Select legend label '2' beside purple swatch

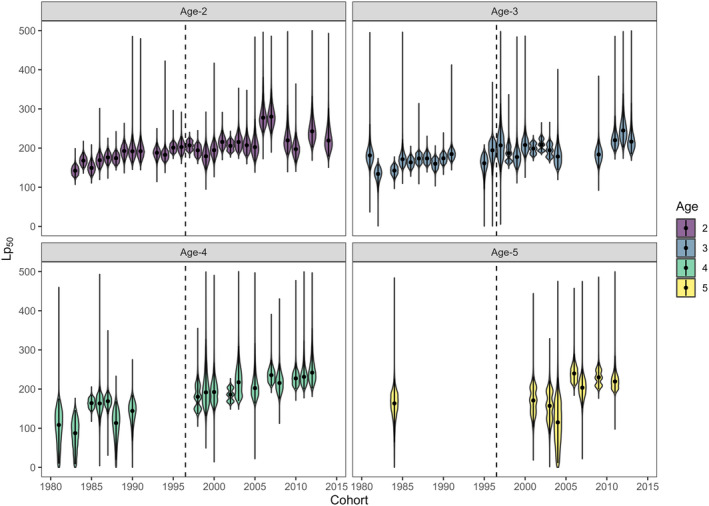(x=704, y=228)
